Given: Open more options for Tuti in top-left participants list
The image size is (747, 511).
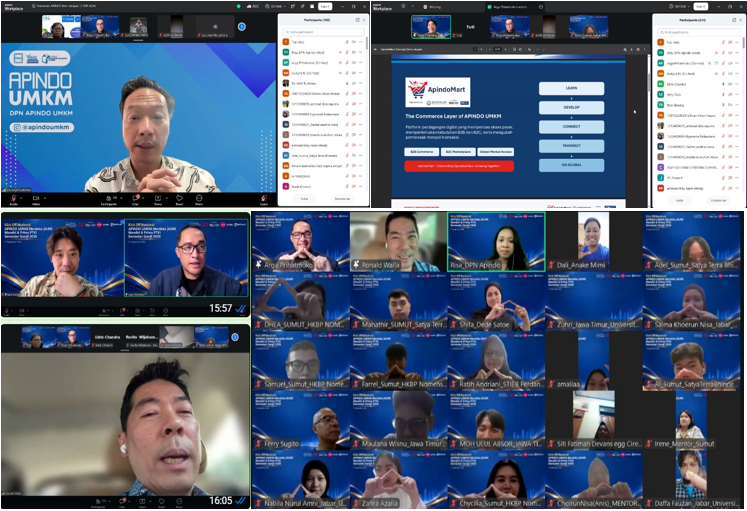Looking at the screenshot, I should [361, 42].
